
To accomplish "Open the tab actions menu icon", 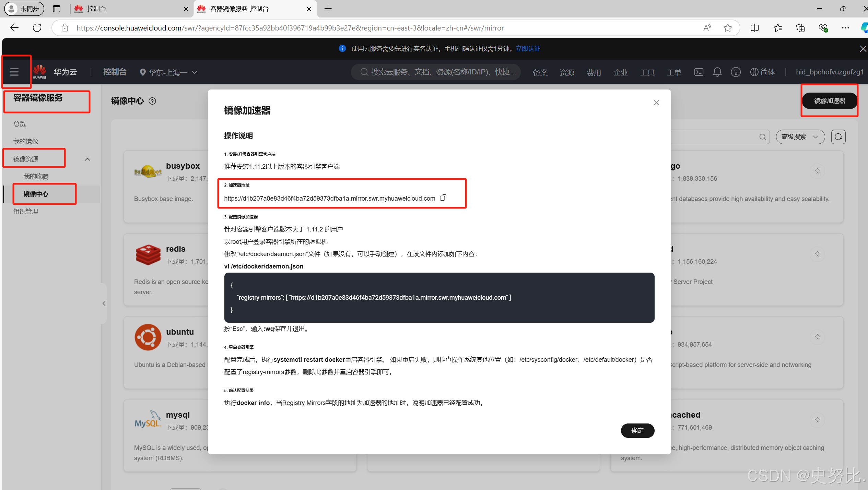I will (57, 9).
